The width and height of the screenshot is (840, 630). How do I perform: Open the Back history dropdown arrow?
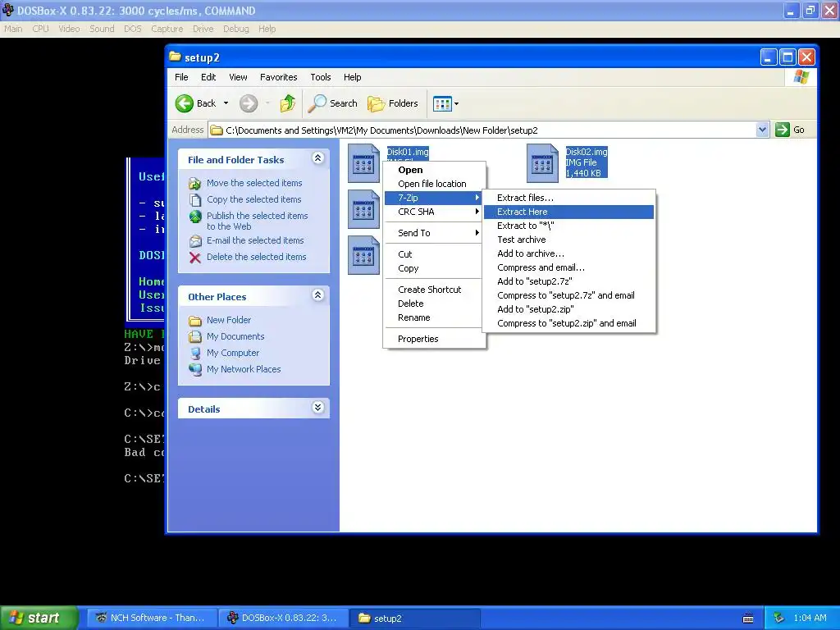tap(226, 103)
